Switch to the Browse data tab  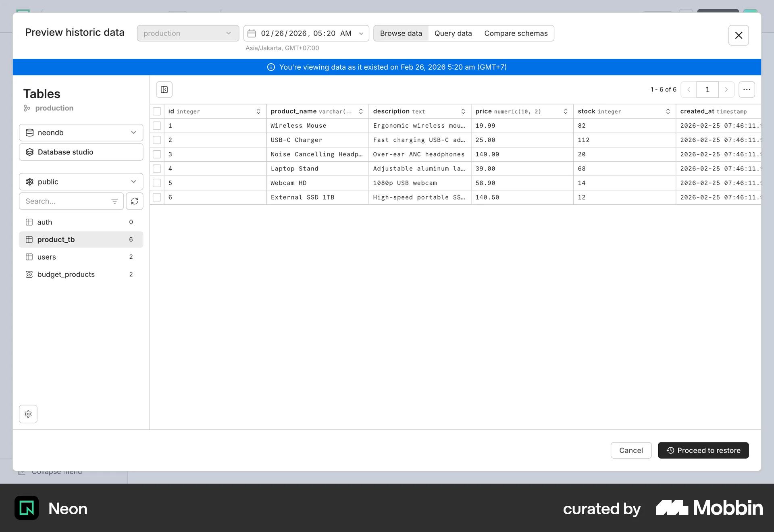click(401, 33)
